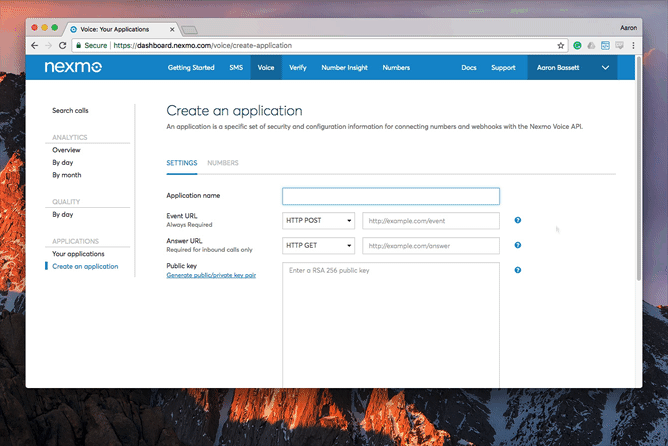Reload the page with refresh icon
The image size is (668, 446).
pos(63,46)
